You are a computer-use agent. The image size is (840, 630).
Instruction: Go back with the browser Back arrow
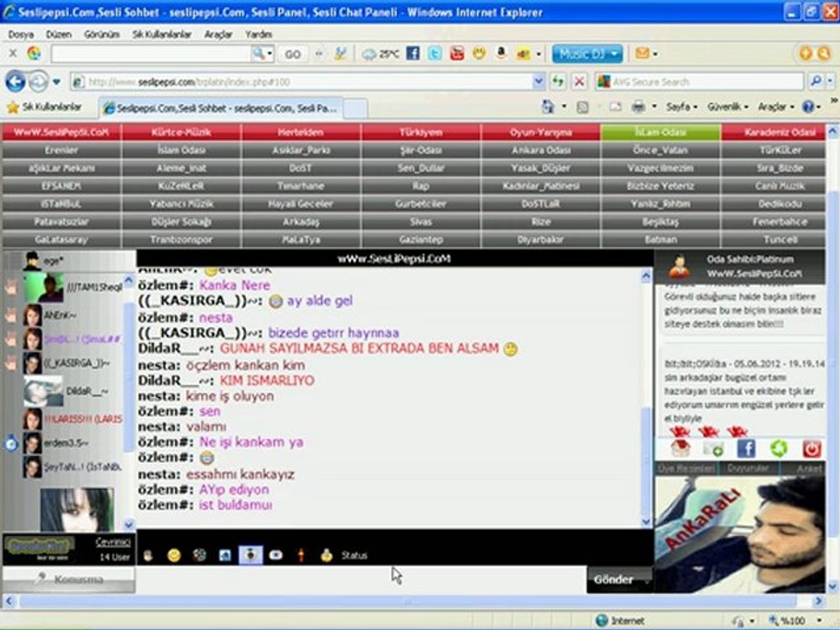coord(15,82)
